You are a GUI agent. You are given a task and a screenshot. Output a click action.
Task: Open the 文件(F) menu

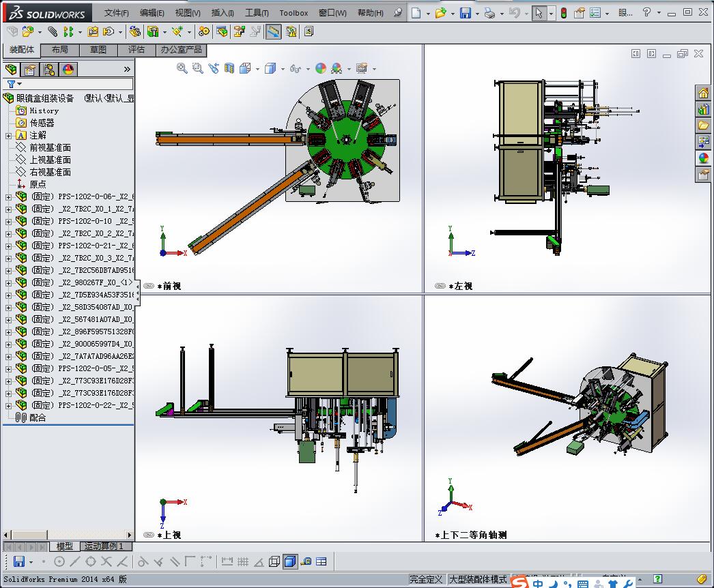tap(117, 13)
